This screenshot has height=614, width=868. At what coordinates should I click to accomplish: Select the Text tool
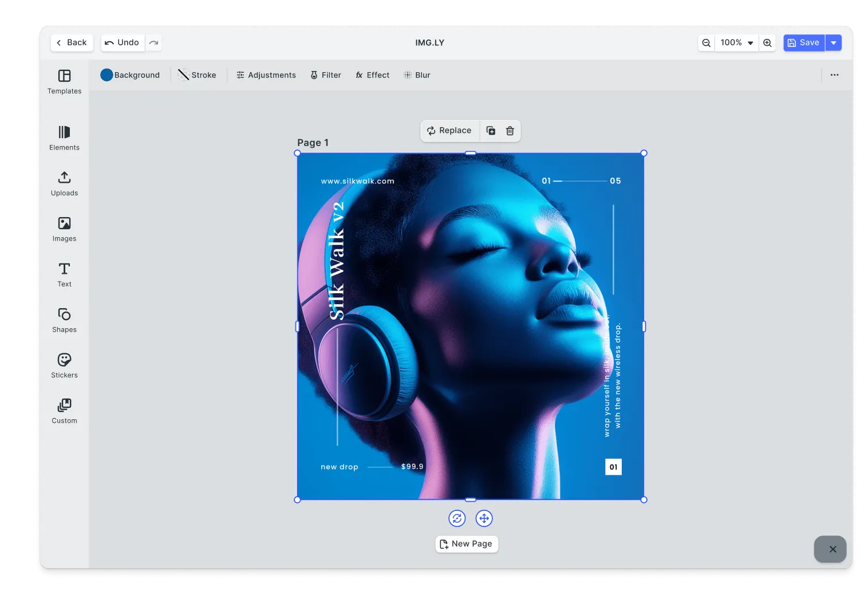click(64, 275)
